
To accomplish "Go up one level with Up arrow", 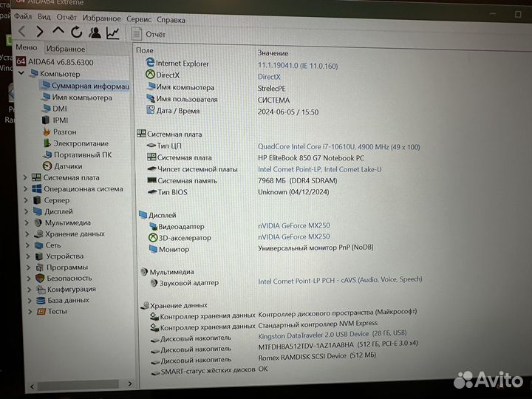I will (58, 31).
